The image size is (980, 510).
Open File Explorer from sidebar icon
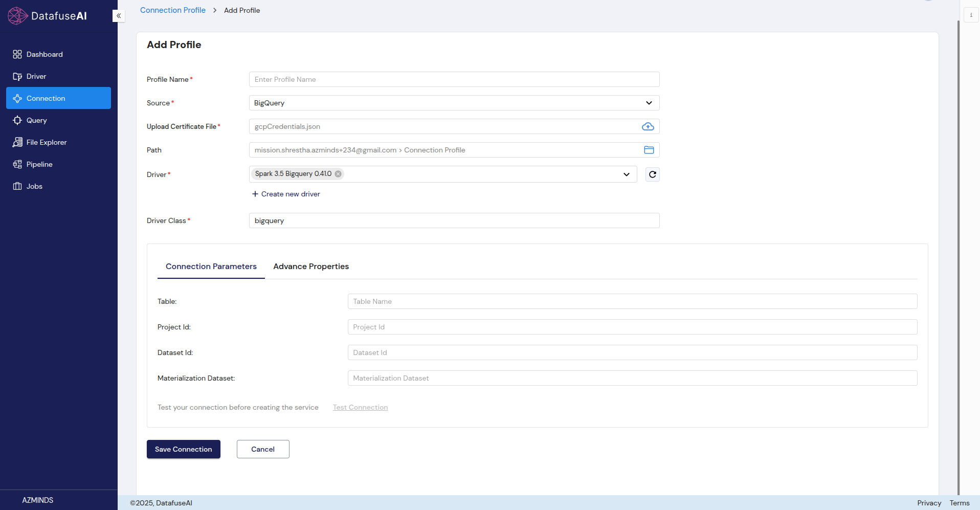[x=17, y=142]
